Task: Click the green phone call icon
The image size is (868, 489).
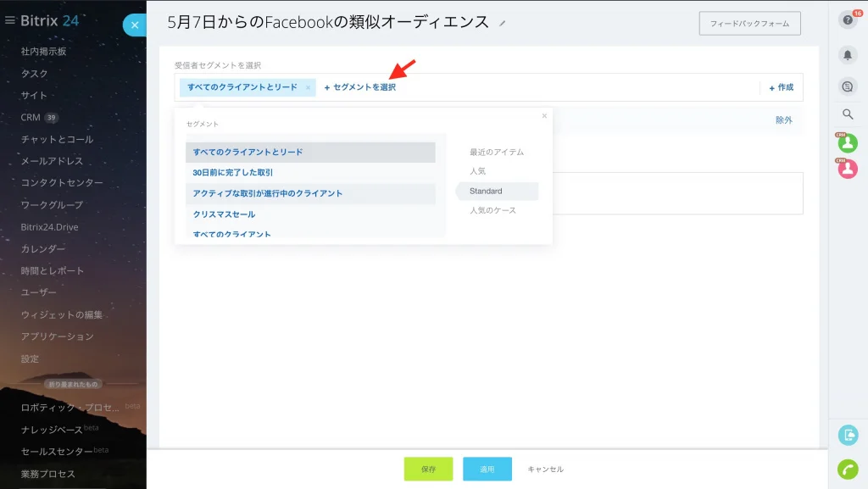Action: (x=848, y=470)
